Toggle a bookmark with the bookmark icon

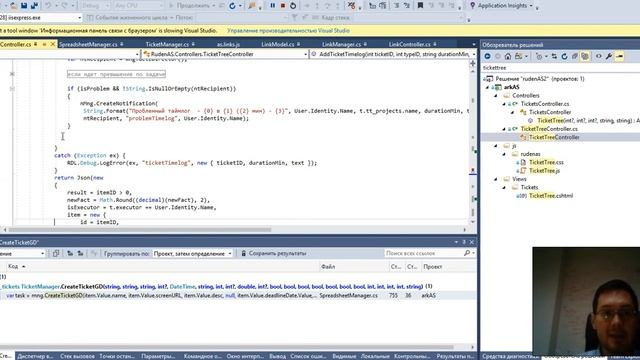pyautogui.click(x=420, y=6)
